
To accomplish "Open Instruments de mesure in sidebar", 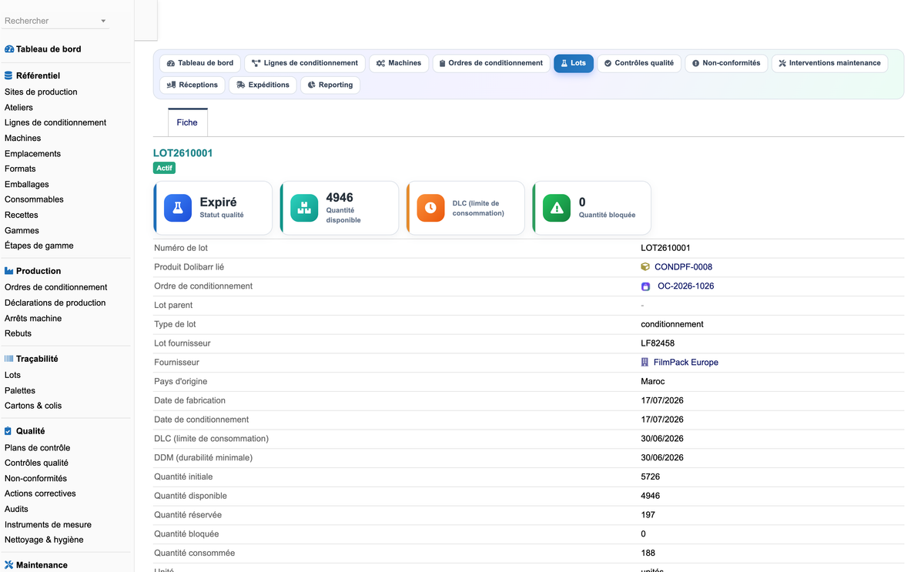I will [48, 525].
